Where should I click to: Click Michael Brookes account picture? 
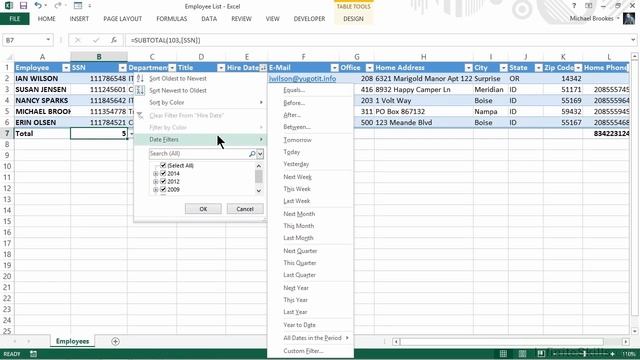629,18
